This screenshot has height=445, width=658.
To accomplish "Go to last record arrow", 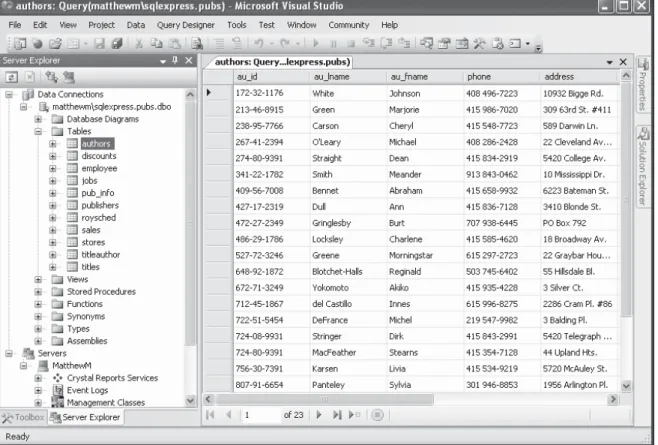I will point(337,415).
